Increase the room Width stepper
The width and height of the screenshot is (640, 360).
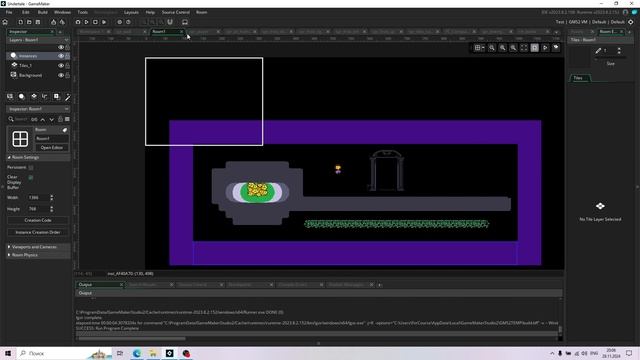click(51, 196)
